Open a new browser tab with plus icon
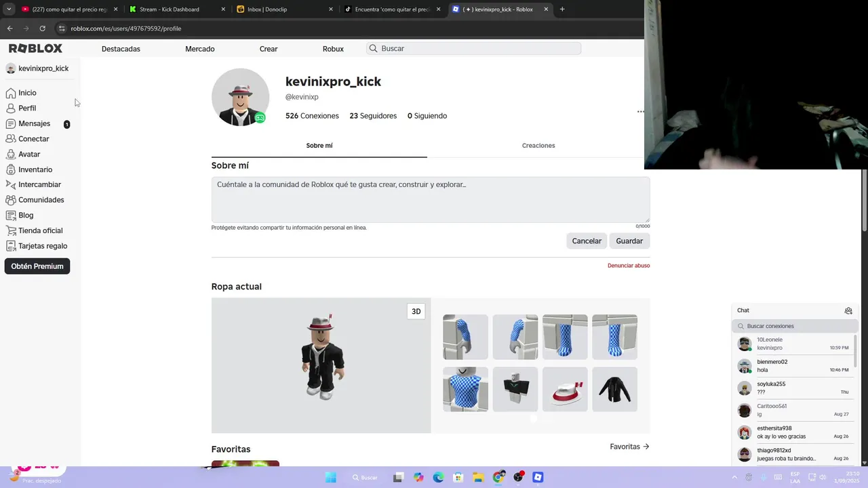The width and height of the screenshot is (868, 488). pos(562,9)
